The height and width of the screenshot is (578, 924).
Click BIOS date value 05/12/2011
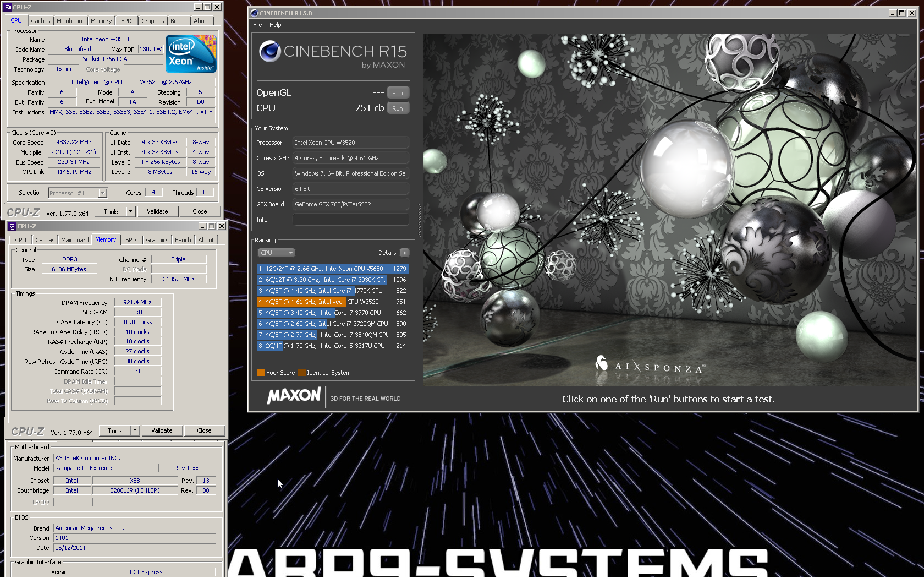134,548
